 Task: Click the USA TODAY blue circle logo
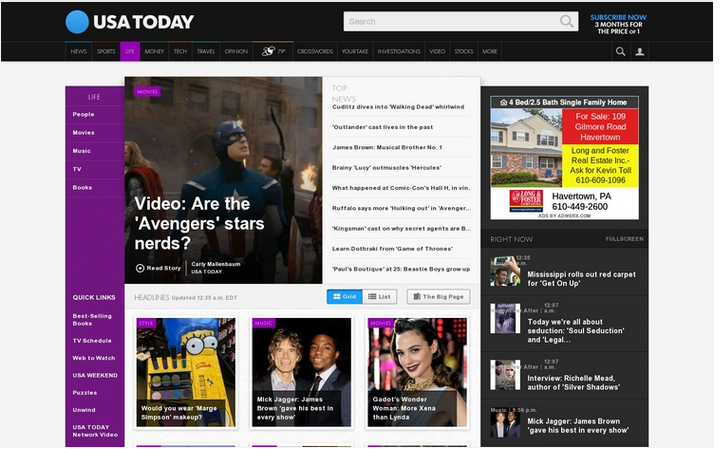click(x=77, y=22)
